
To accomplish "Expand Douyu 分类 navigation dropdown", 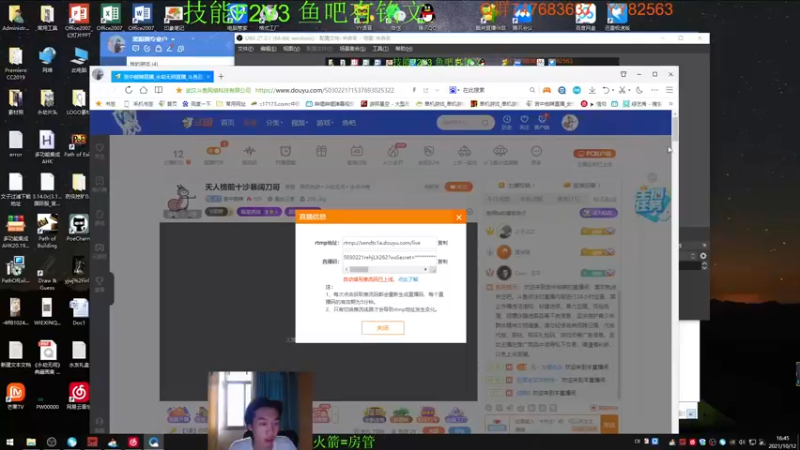I will tap(274, 123).
